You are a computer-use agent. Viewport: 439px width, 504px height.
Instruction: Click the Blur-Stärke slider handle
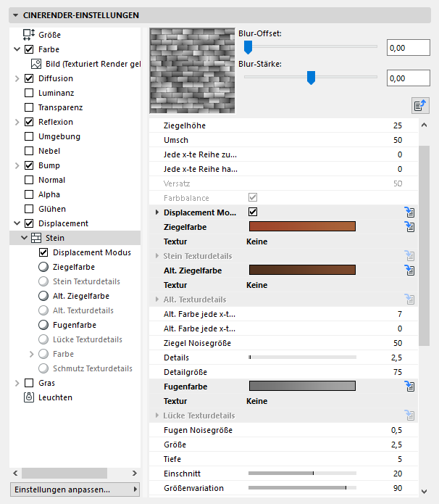[311, 78]
